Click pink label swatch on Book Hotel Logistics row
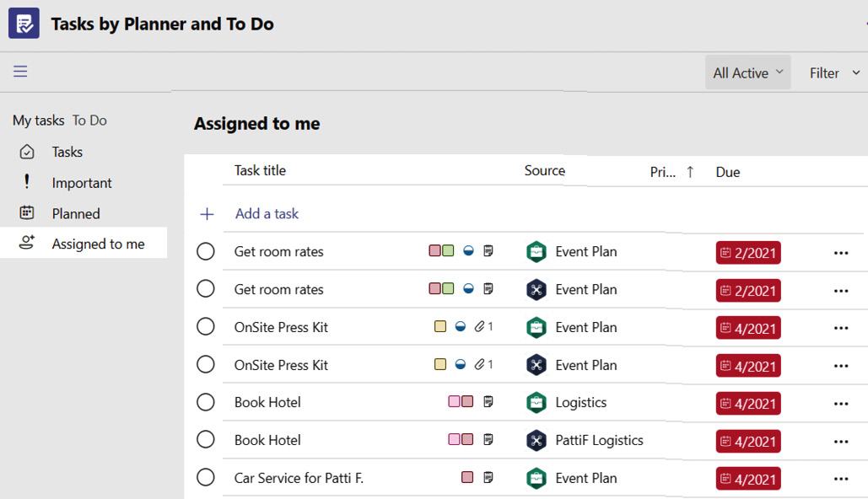 click(x=454, y=401)
